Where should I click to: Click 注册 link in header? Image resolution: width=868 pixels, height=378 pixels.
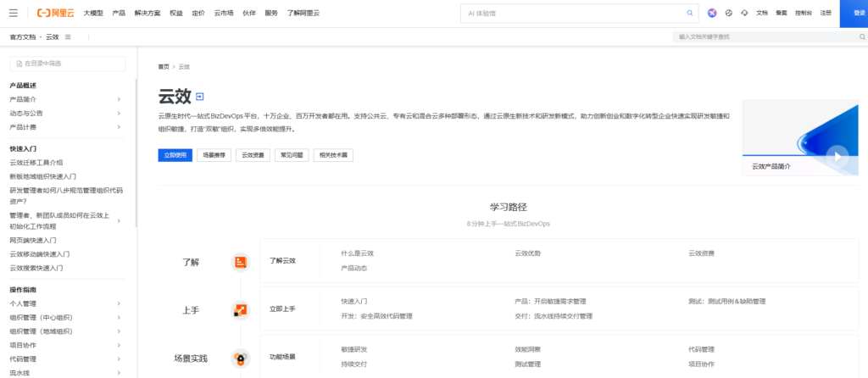826,13
